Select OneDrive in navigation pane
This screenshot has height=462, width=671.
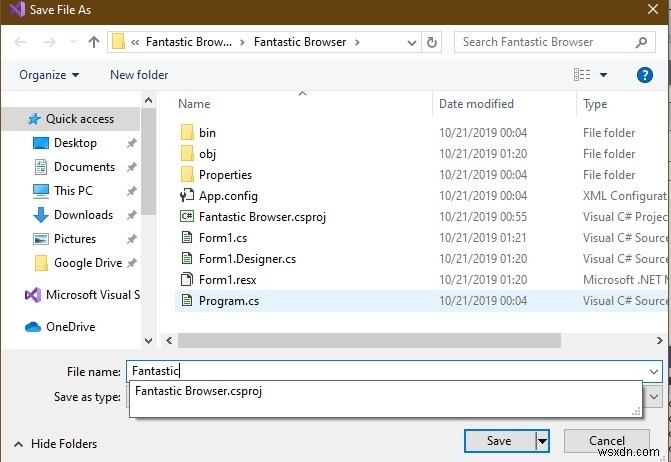click(x=60, y=327)
